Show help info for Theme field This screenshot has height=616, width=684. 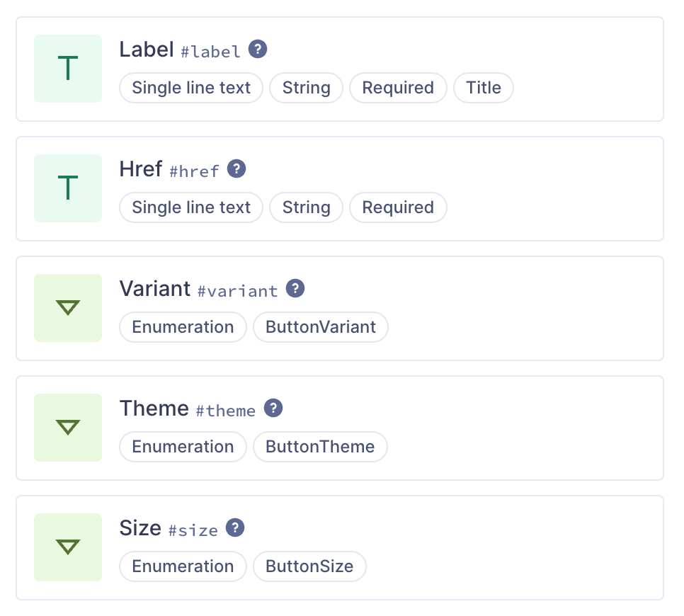(273, 409)
